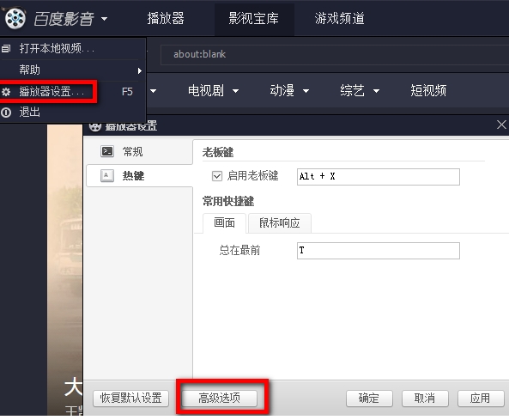The width and height of the screenshot is (509, 420).
Task: Click the keyboard key icon for 热键
Action: [x=107, y=176]
